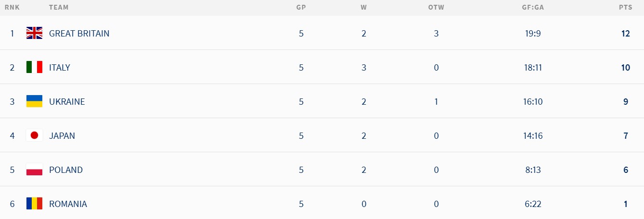Viewport: 644px width, 219px height.
Task: Click the RNK column header
Action: click(12, 8)
